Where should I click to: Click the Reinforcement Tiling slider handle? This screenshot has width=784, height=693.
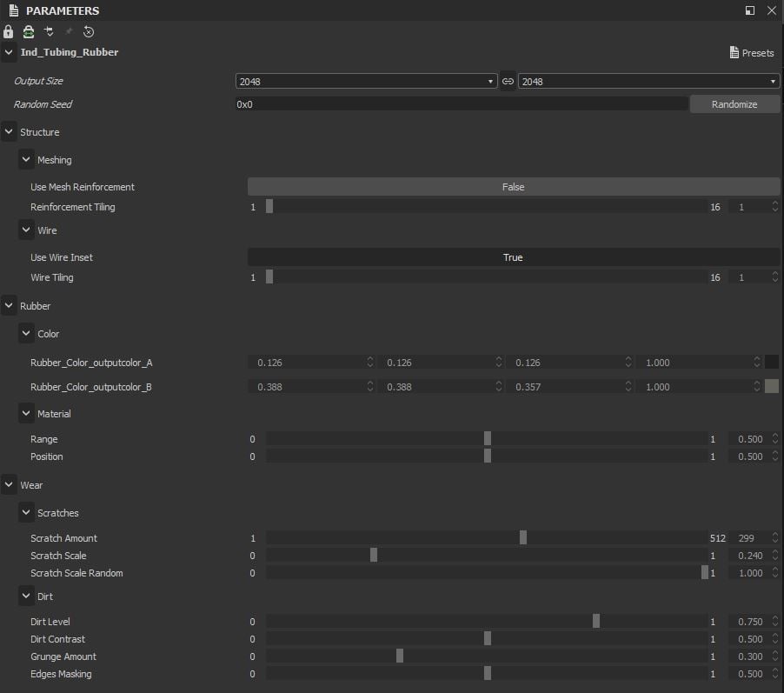pos(269,206)
